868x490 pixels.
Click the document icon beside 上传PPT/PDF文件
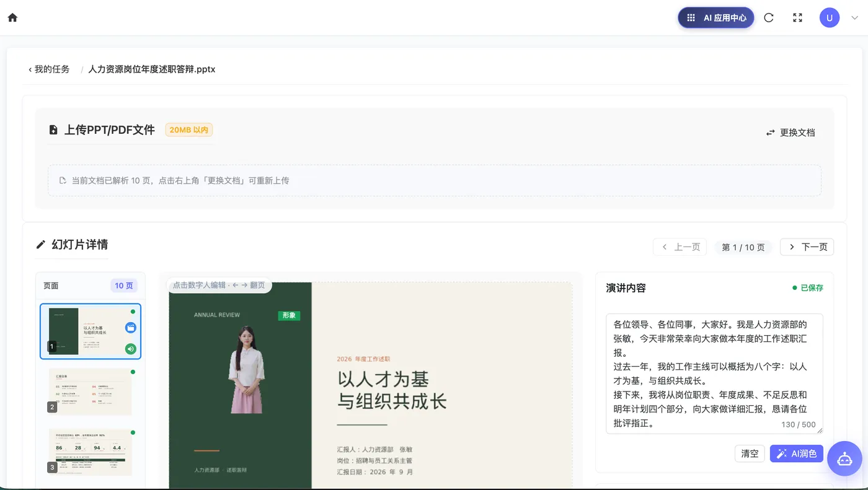pyautogui.click(x=53, y=130)
